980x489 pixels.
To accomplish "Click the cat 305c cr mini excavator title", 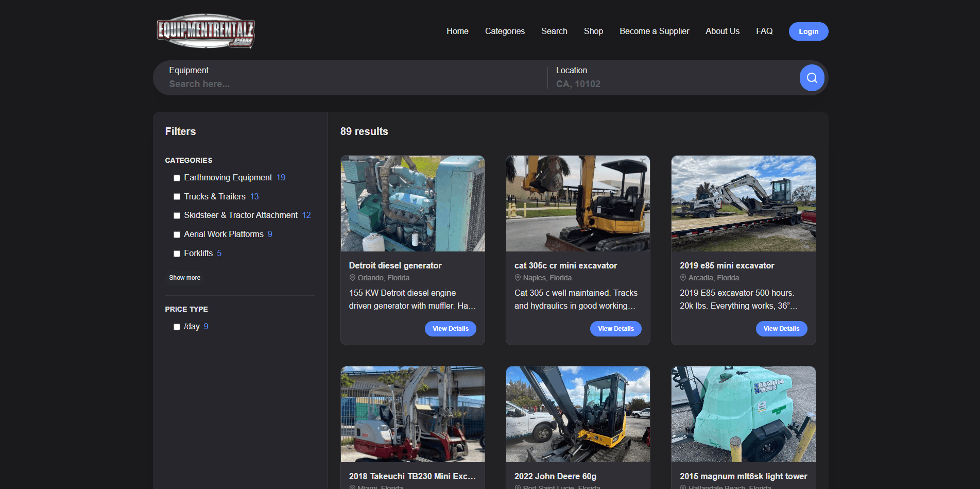I will pyautogui.click(x=565, y=265).
